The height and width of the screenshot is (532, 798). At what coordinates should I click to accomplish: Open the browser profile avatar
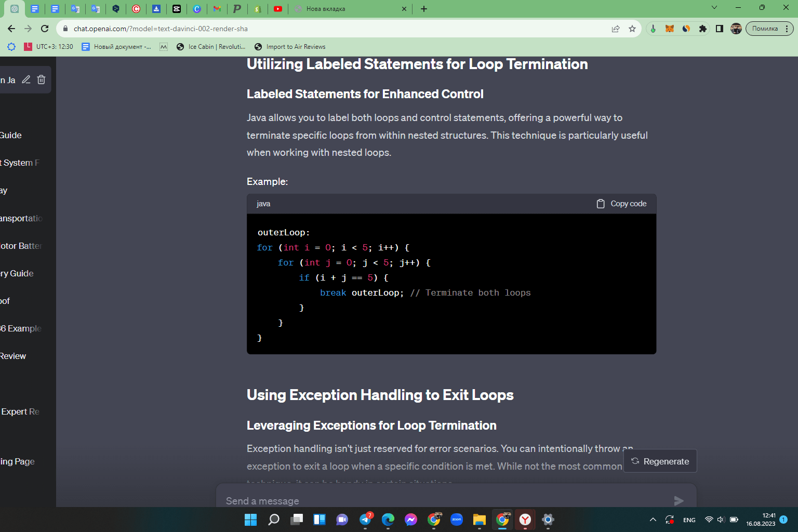736,29
